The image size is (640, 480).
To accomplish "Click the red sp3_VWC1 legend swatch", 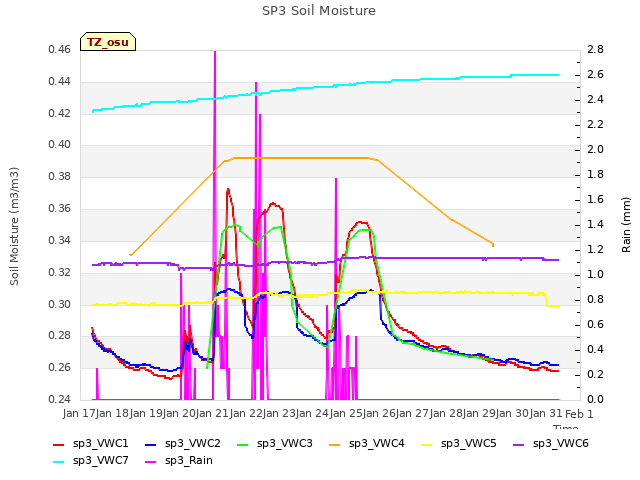I will [x=59, y=445].
